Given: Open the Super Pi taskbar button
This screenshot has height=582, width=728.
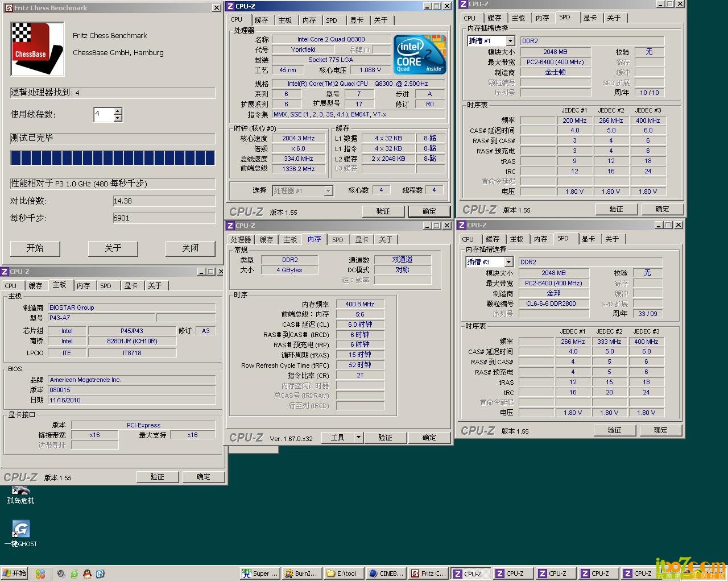Looking at the screenshot, I should point(260,573).
